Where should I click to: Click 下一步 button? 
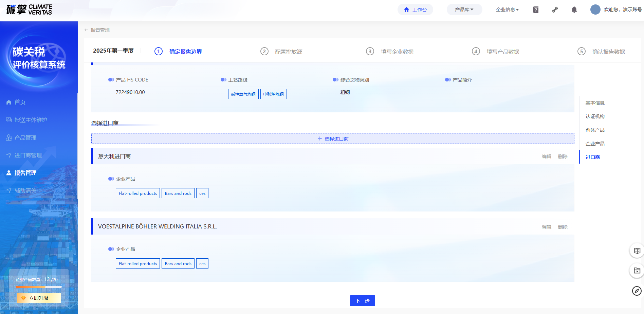(362, 301)
